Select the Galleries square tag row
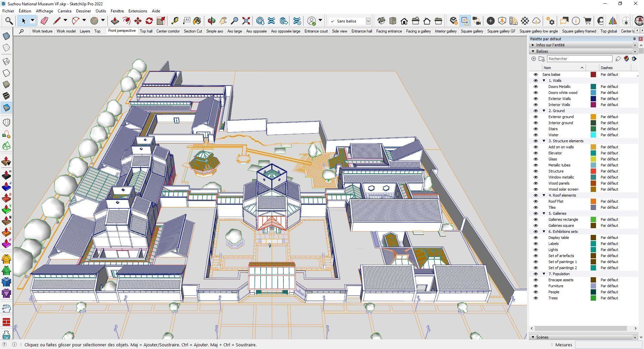The width and height of the screenshot is (644, 349). [x=584, y=226]
